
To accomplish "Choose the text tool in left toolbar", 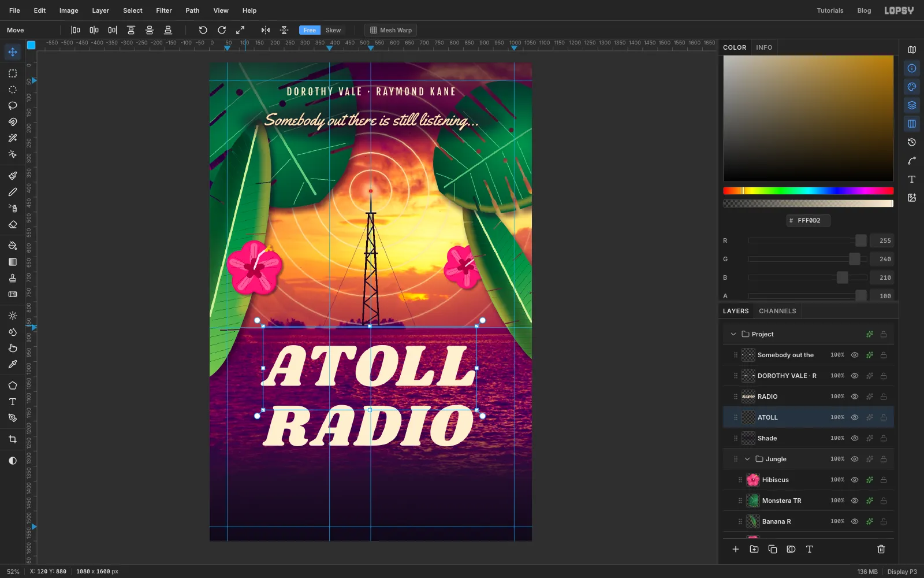I will click(x=13, y=402).
